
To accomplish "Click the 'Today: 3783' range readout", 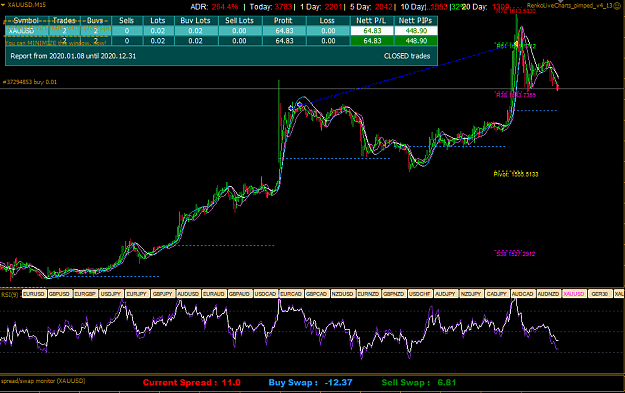I will point(271,7).
